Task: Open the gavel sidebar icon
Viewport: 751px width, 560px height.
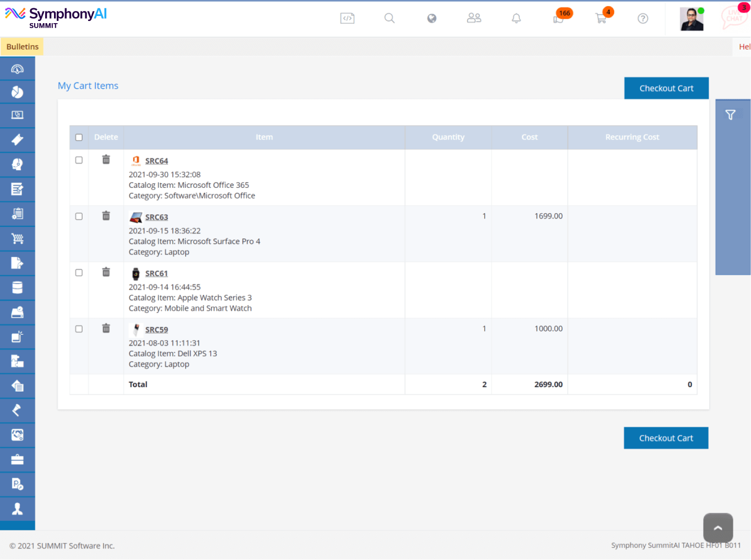Action: (17, 410)
